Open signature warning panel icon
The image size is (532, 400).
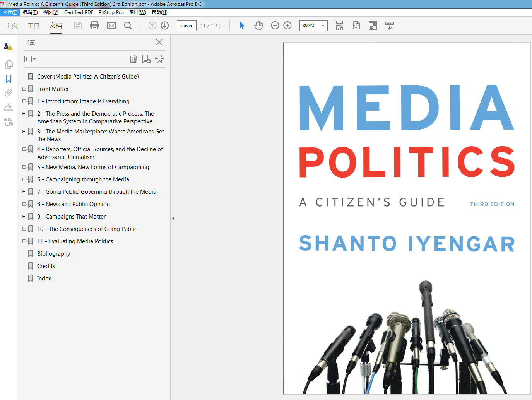pos(8,46)
